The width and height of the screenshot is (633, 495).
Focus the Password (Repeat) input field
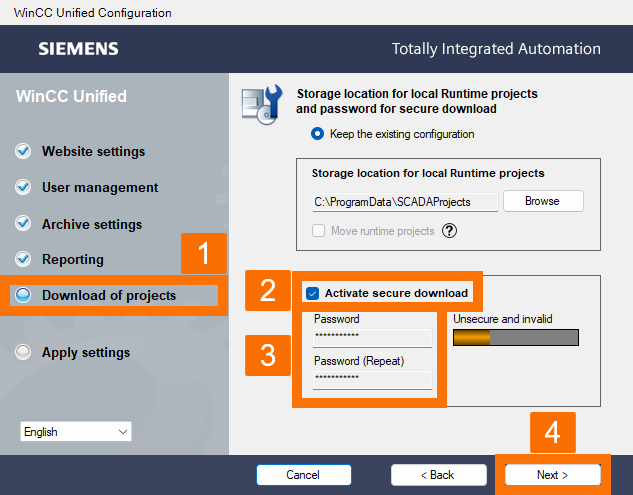coord(372,380)
